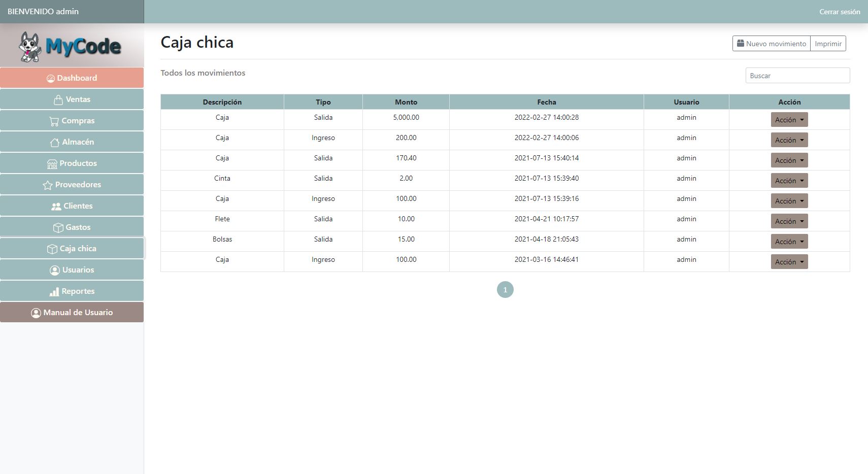
Task: Open the Caja chica sidebar item
Action: coord(72,249)
